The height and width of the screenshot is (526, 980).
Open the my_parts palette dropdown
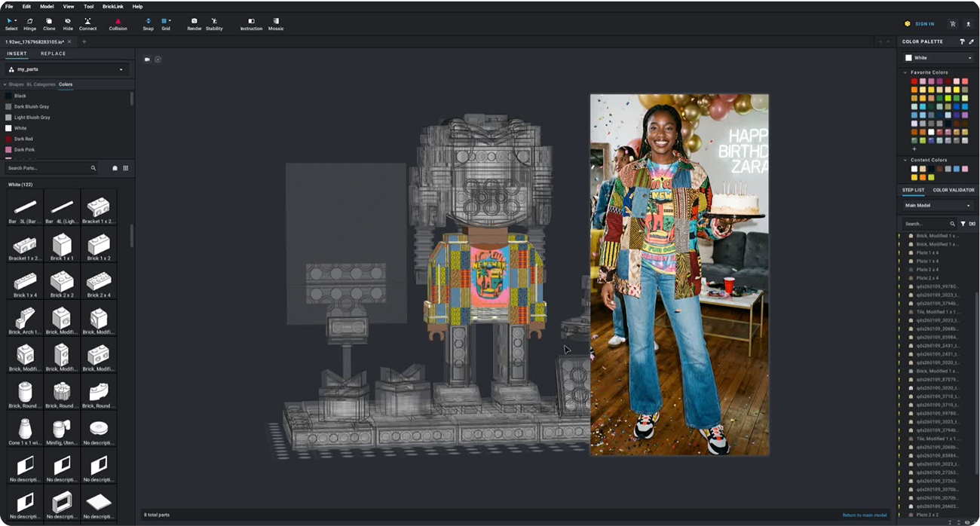click(66, 69)
